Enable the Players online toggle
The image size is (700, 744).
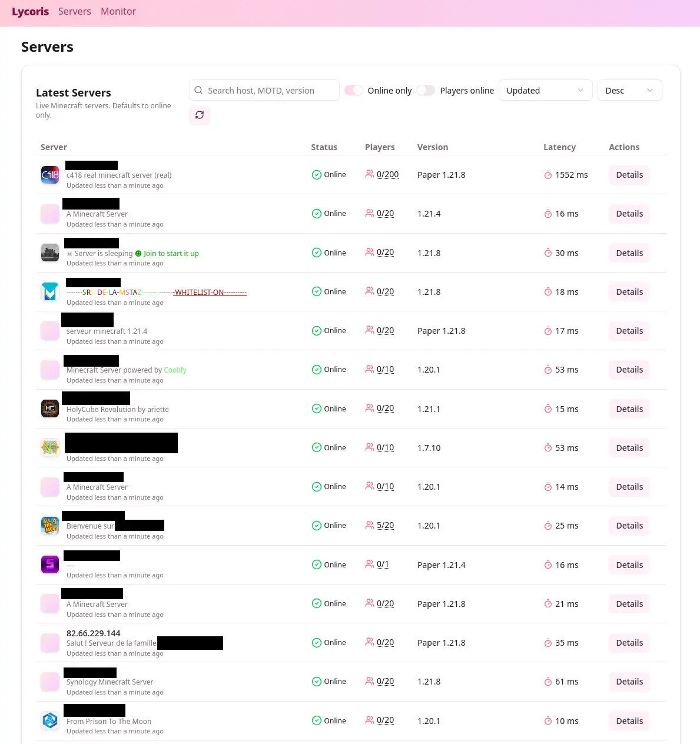[x=426, y=91]
